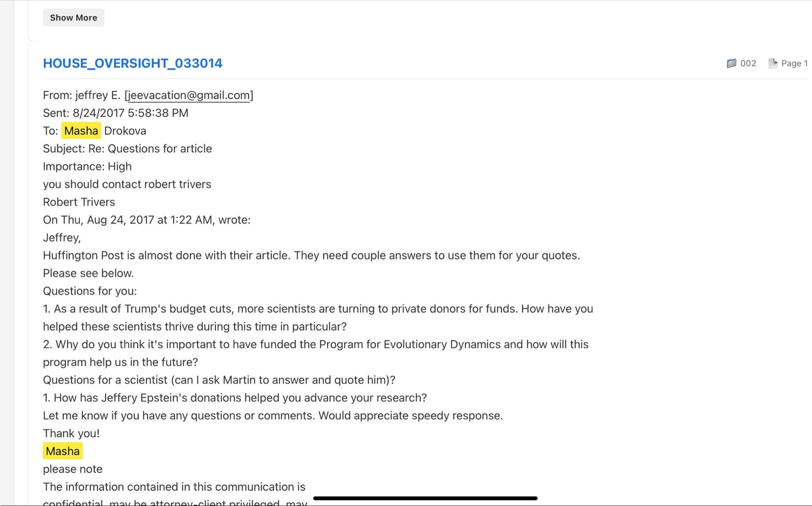
Task: Open the jeevacation@gmail.com email link
Action: tap(189, 96)
